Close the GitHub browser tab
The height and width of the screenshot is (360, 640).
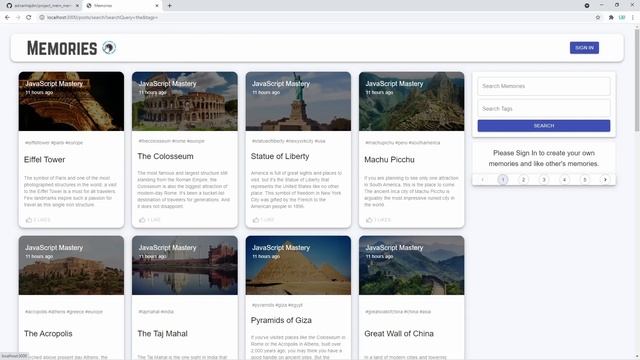77,6
